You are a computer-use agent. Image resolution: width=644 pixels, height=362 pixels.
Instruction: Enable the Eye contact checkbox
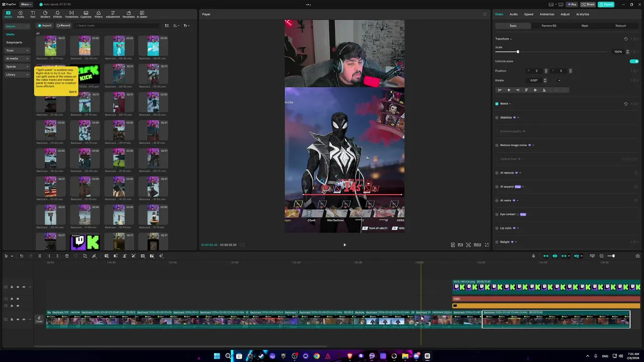[497, 214]
